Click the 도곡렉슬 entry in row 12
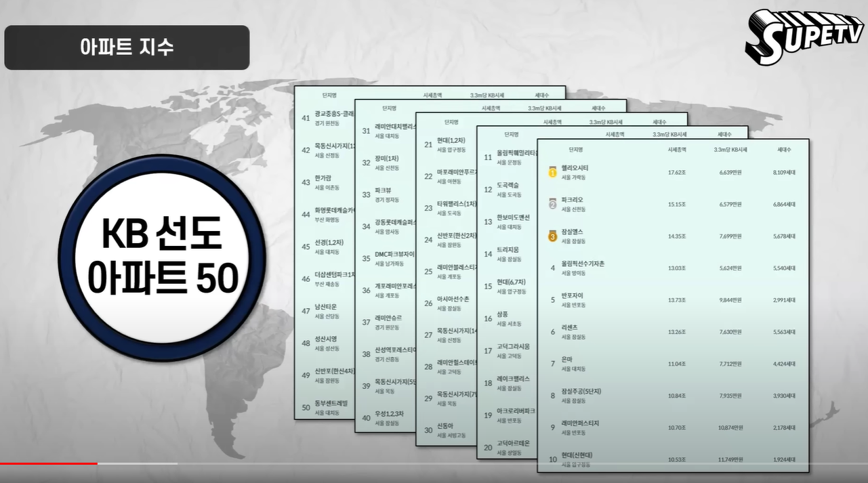The image size is (868, 483). pos(508,186)
